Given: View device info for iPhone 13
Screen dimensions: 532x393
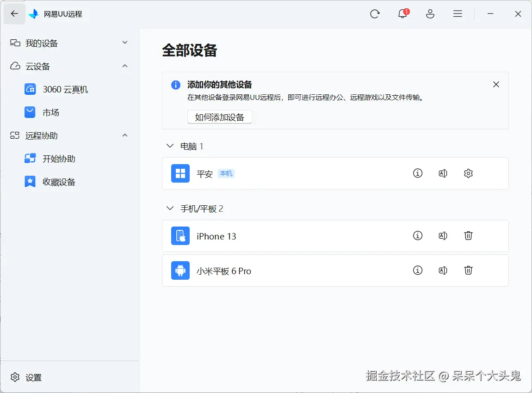Looking at the screenshot, I should click(x=418, y=235).
